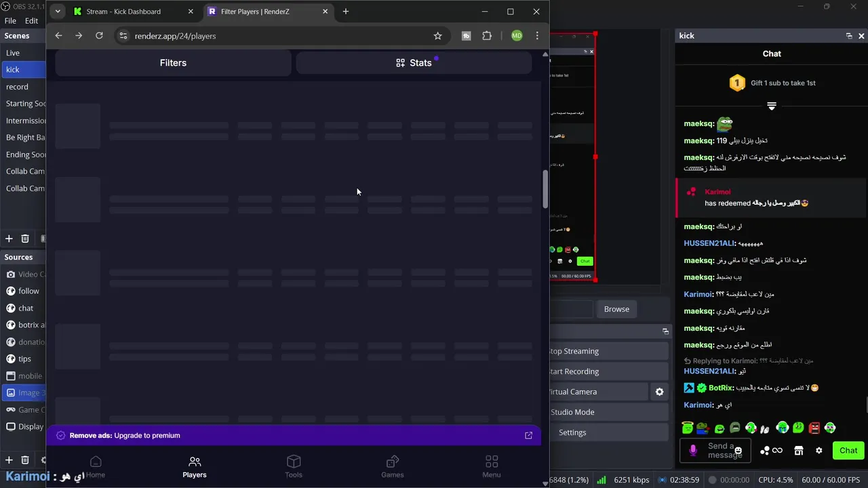Image resolution: width=868 pixels, height=488 pixels.
Task: Open the new tab plus button
Action: coord(346,12)
